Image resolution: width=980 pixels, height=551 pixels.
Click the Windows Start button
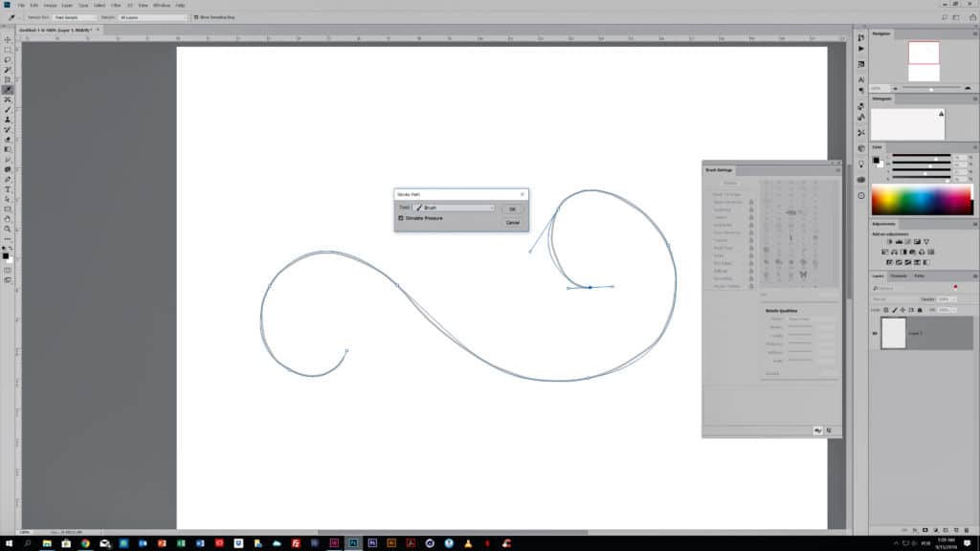point(9,541)
